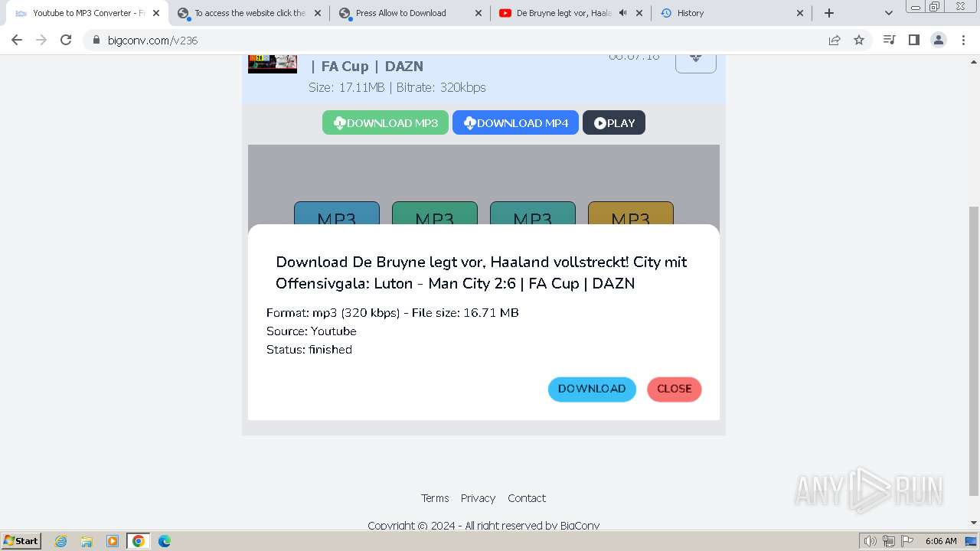Toggle the browser side panel
Screen dimensions: 980x551
(914, 40)
